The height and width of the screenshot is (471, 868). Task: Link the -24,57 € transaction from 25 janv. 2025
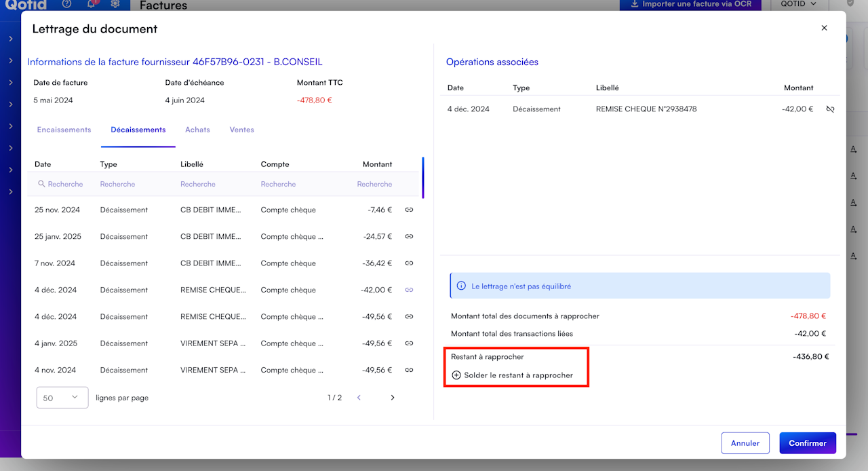click(409, 237)
